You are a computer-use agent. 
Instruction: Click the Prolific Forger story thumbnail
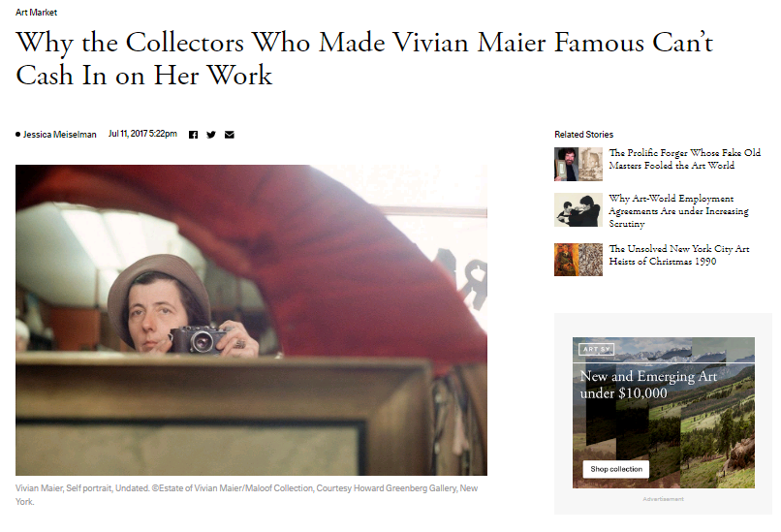pos(578,164)
